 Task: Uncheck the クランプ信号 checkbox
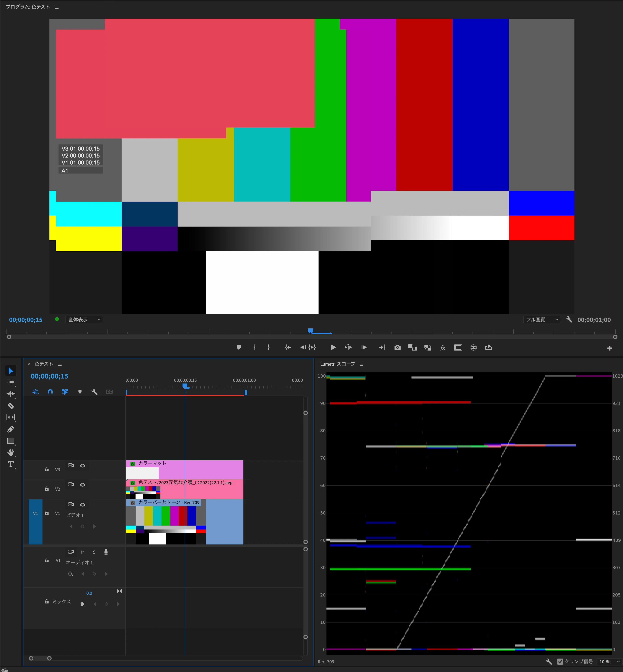point(560,662)
